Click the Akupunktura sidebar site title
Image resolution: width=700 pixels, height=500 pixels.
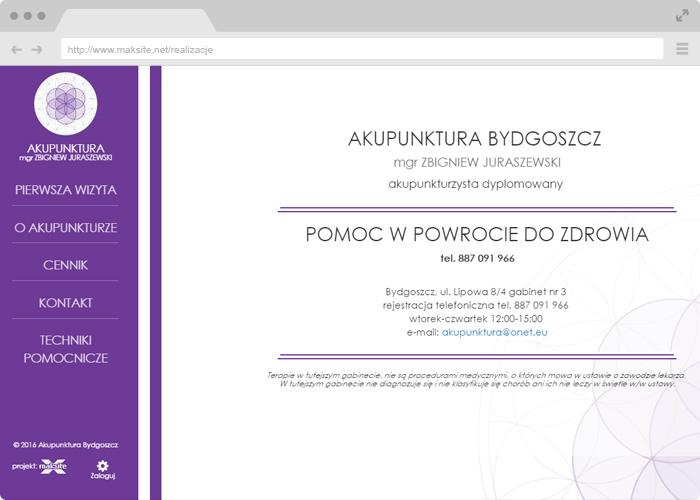tap(66, 148)
